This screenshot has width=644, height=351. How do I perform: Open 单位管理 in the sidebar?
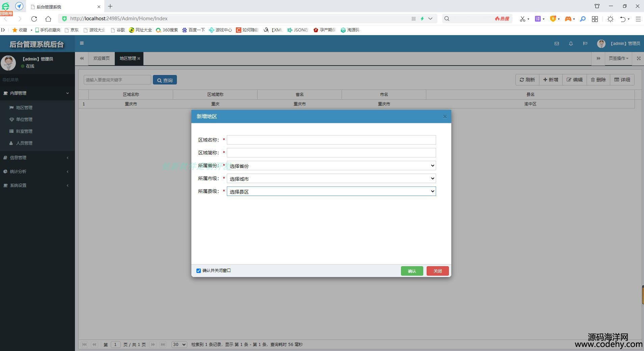coord(24,120)
